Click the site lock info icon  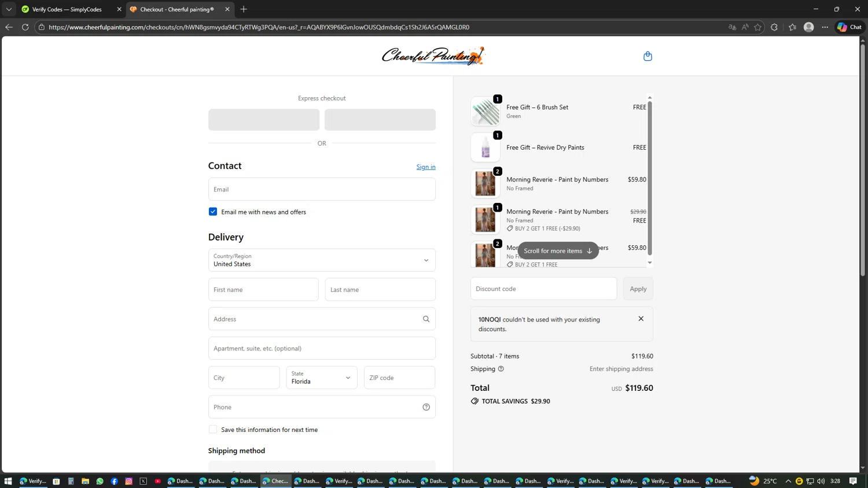[x=42, y=27]
